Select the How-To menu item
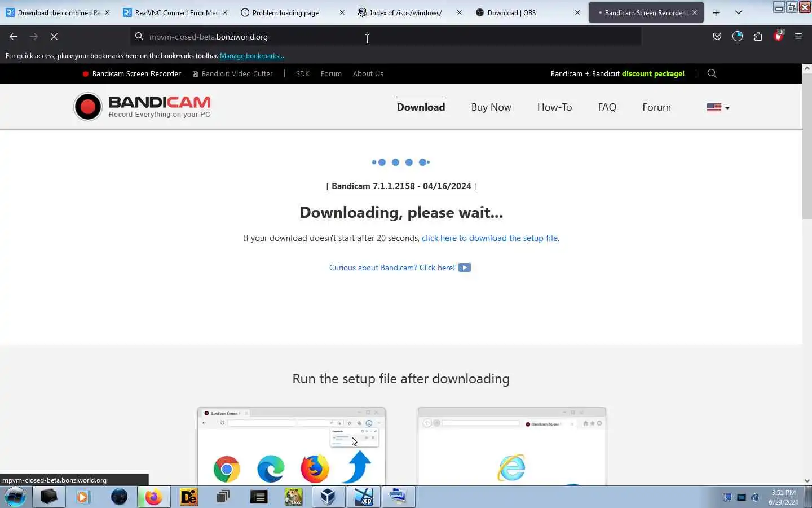Image resolution: width=812 pixels, height=508 pixels. 554,107
